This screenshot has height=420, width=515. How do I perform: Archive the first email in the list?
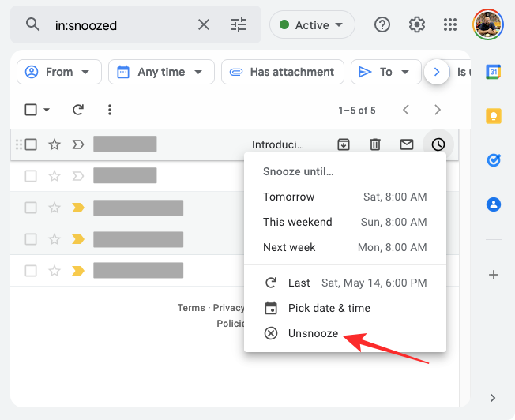[x=344, y=144]
